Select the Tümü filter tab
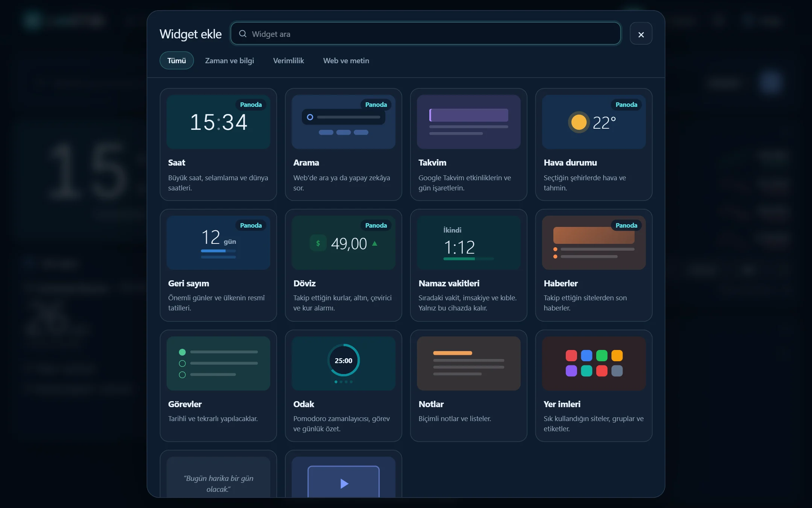The width and height of the screenshot is (812, 508). pyautogui.click(x=177, y=61)
